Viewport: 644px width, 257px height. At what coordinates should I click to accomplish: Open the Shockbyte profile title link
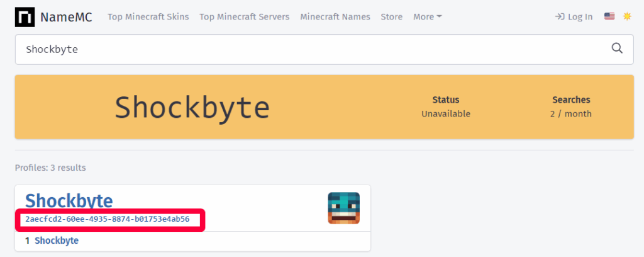69,201
